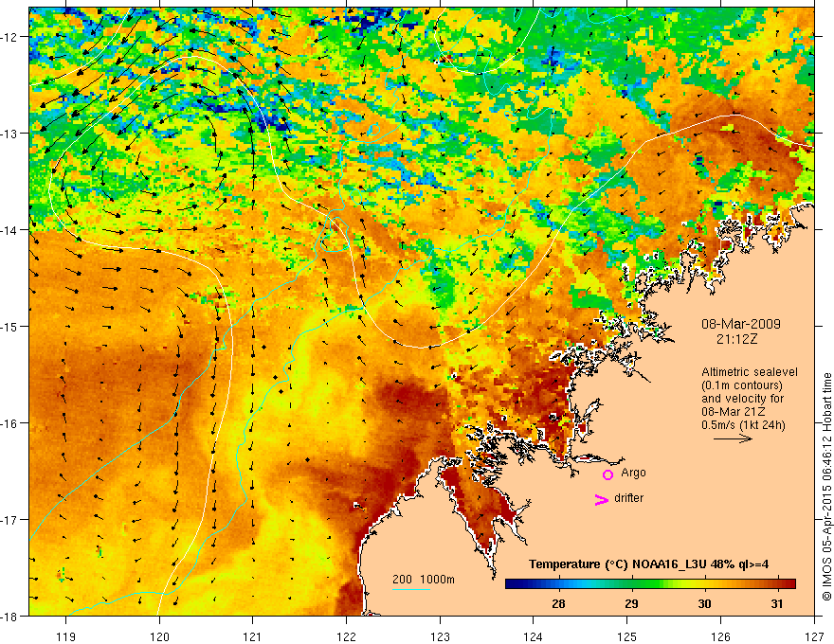Click longitude axis label '123'
Image resolution: width=834 pixels, height=644 pixels.
[440, 636]
